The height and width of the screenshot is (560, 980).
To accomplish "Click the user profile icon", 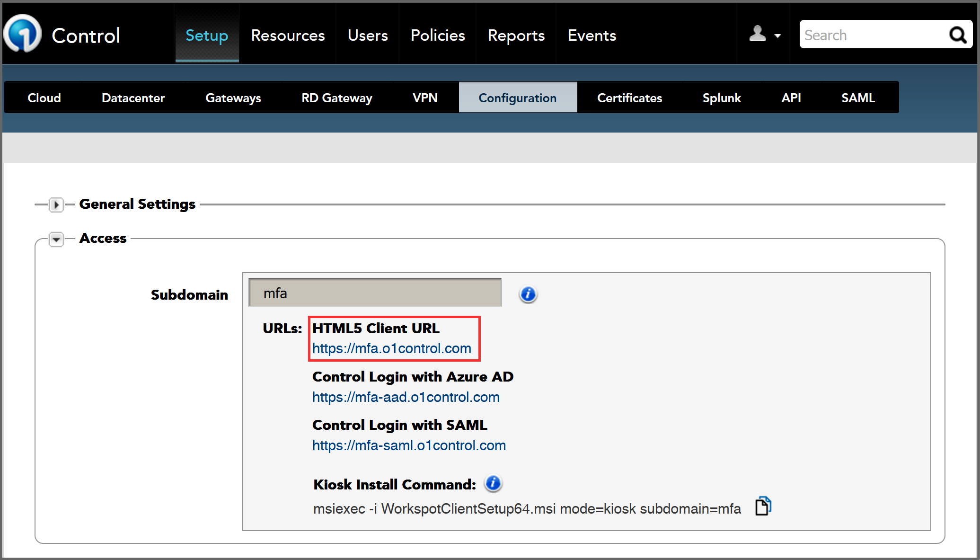I will tap(757, 34).
